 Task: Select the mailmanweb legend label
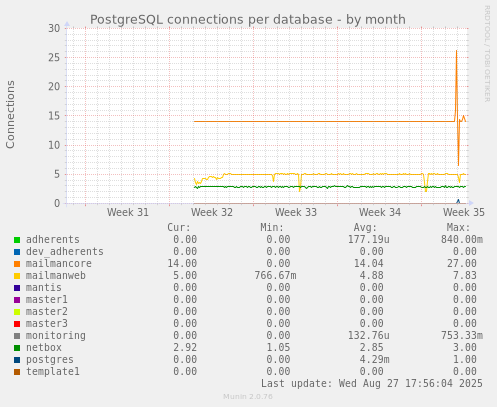tap(56, 275)
